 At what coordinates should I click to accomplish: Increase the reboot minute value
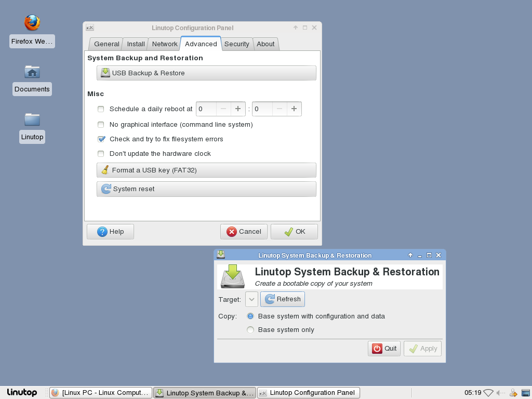click(294, 109)
